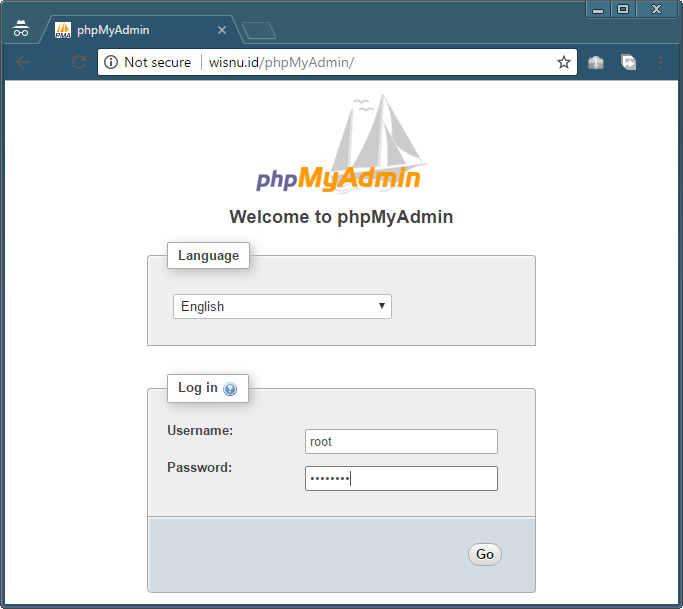Click the Username: label
Image resolution: width=683 pixels, height=609 pixels.
pyautogui.click(x=200, y=430)
